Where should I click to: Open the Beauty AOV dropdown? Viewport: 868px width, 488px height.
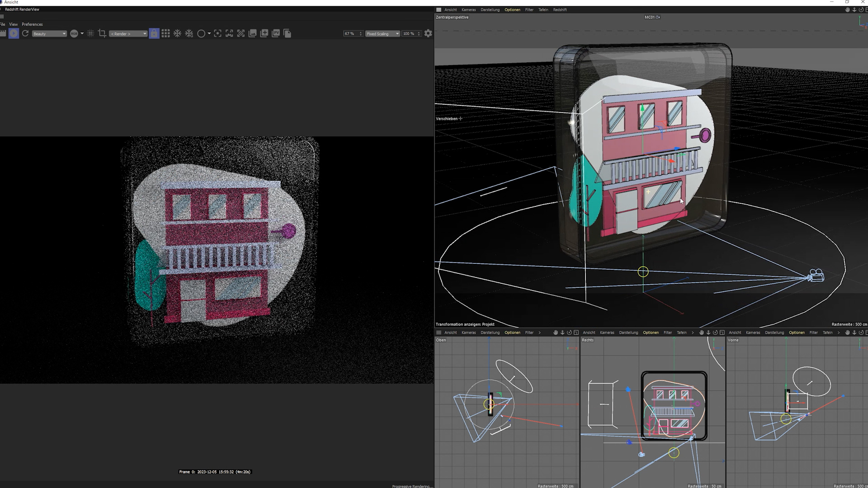pyautogui.click(x=49, y=34)
